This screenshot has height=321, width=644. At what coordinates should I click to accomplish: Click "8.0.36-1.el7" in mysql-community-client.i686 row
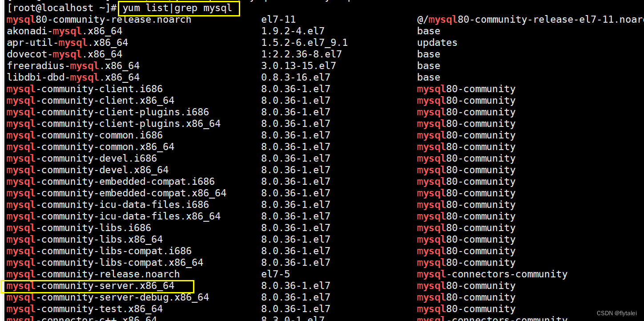pos(296,89)
